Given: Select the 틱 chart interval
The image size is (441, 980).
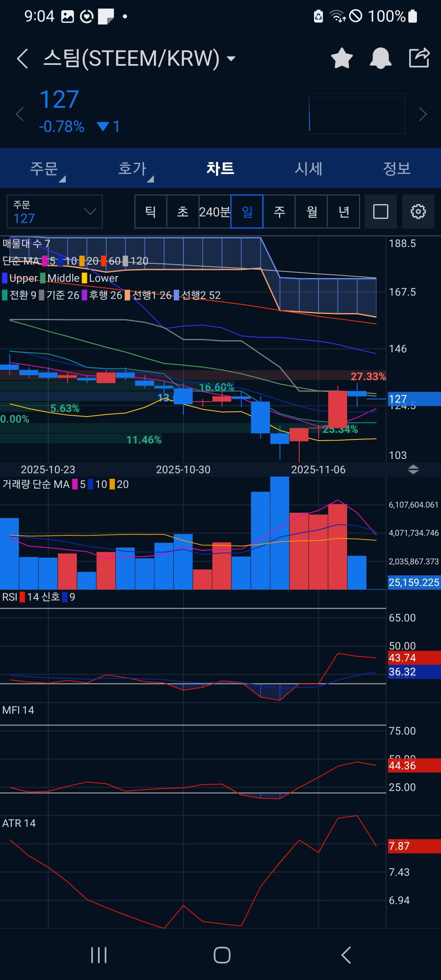Looking at the screenshot, I should click(151, 212).
